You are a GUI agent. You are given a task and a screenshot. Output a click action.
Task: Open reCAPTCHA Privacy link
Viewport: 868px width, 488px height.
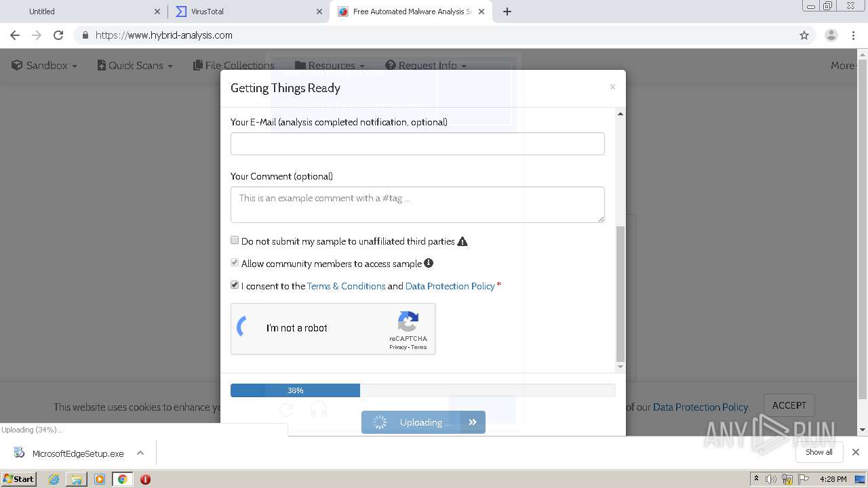click(398, 347)
